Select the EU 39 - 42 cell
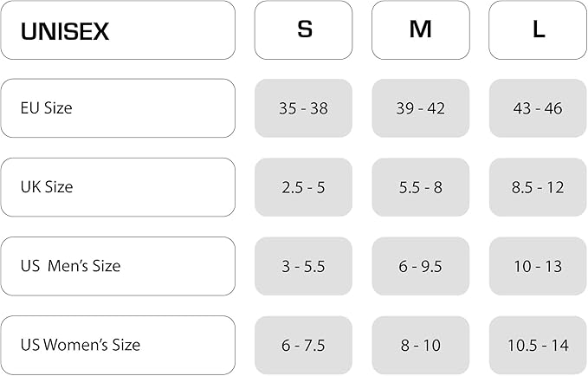 [x=421, y=108]
